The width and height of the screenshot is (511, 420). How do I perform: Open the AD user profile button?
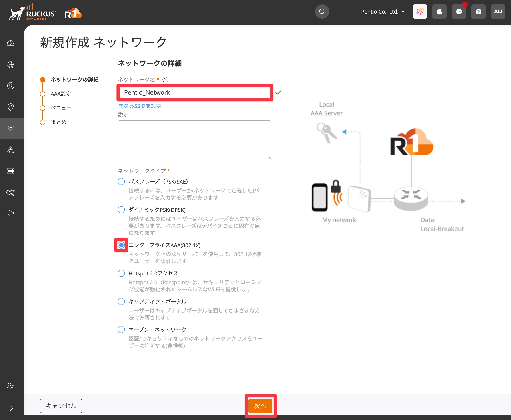(498, 12)
